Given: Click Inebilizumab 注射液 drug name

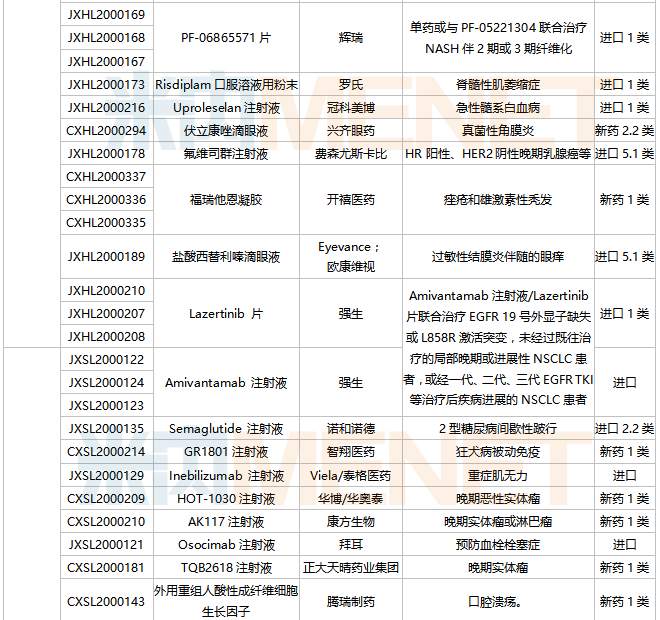Looking at the screenshot, I should [226, 476].
